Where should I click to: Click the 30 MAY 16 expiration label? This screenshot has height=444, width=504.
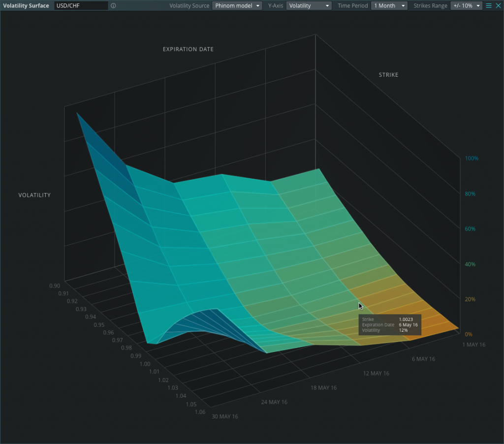click(x=225, y=416)
